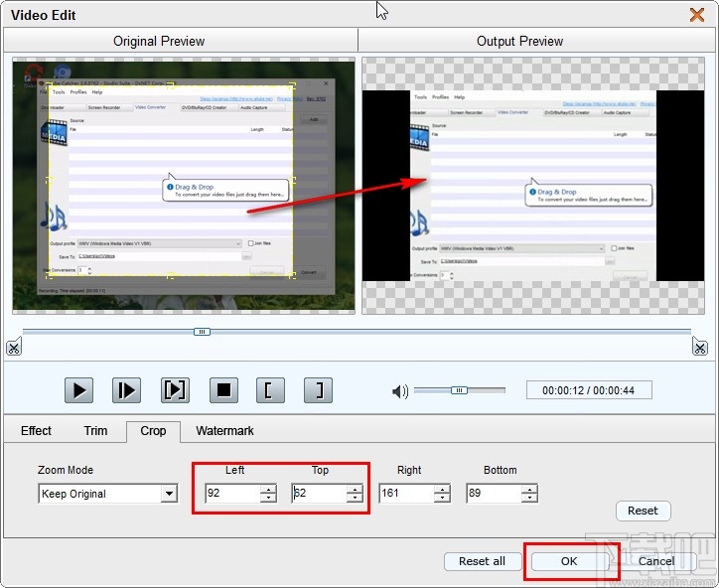
Task: Click the Cancel button
Action: (657, 561)
